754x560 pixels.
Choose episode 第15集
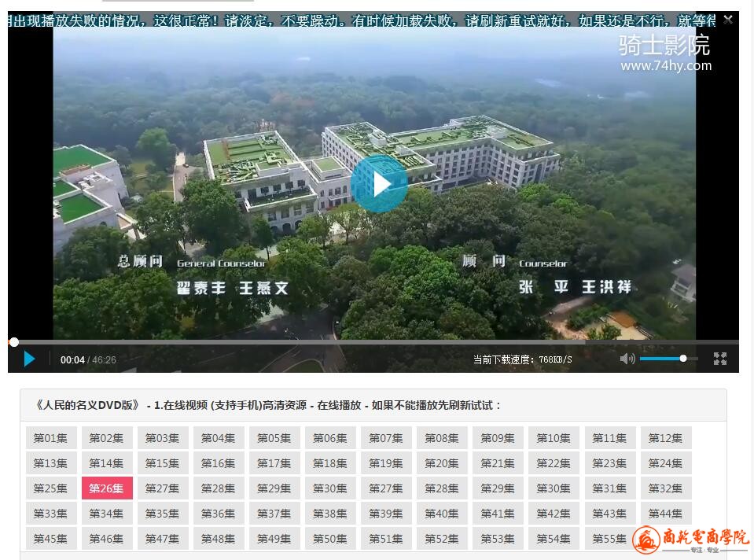[163, 462]
